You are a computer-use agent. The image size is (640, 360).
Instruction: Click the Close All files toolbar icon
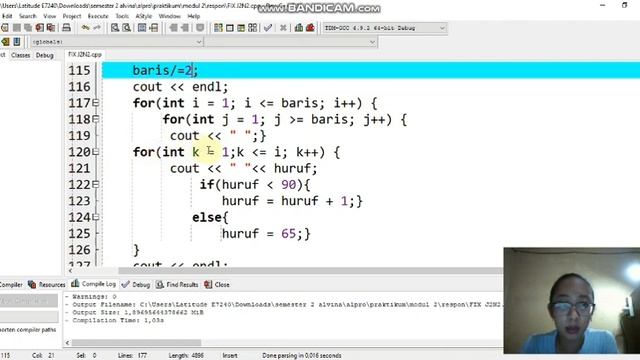(51, 28)
